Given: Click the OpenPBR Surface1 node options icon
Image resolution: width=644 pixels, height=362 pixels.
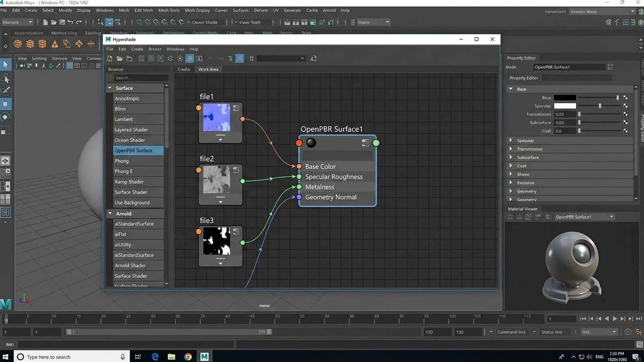Looking at the screenshot, I should pos(365,143).
